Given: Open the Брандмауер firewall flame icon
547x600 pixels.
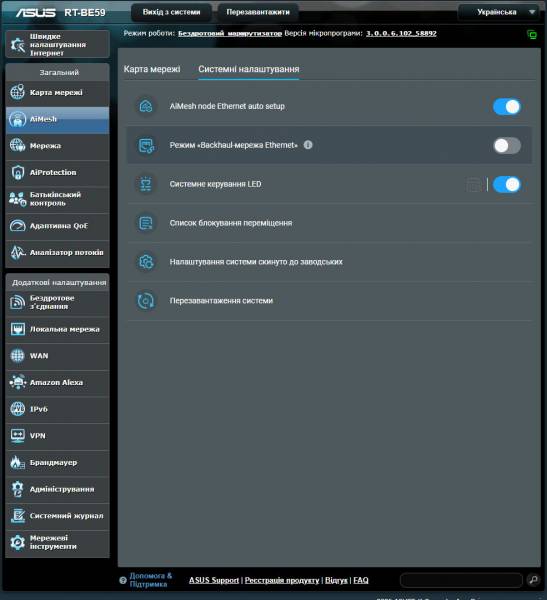Looking at the screenshot, I should coord(17,462).
